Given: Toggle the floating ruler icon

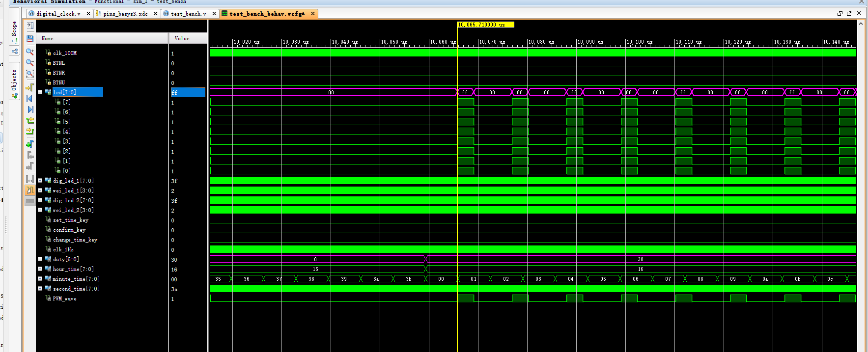Looking at the screenshot, I should pos(30,201).
